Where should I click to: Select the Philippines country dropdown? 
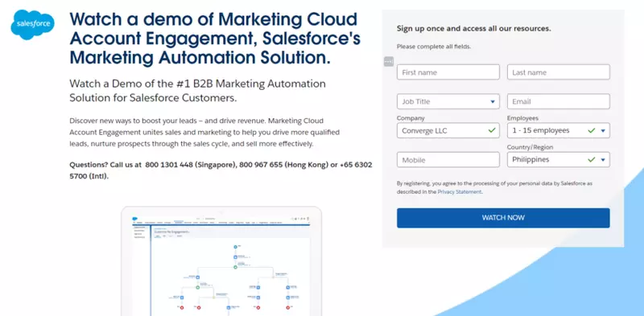click(x=559, y=160)
